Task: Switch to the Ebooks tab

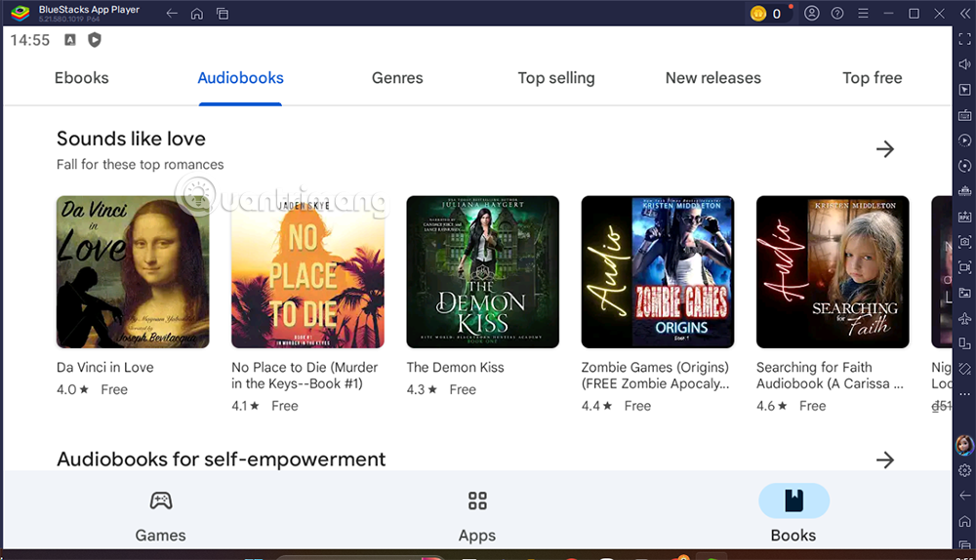Action: click(82, 78)
